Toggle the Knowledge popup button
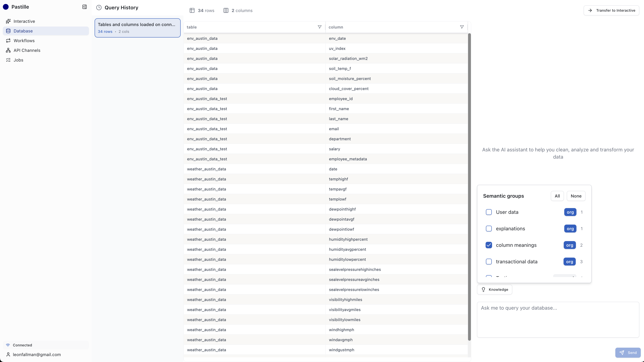The image size is (644, 362). tap(495, 289)
